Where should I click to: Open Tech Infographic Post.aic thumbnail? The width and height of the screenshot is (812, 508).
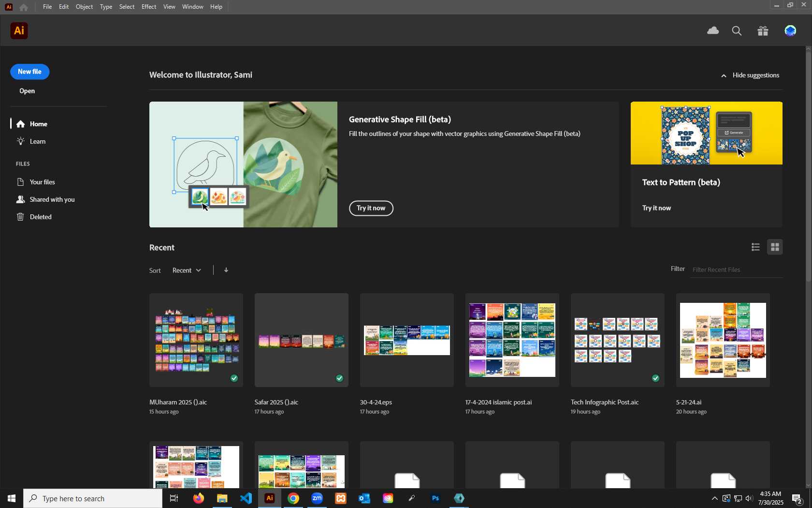tap(618, 340)
